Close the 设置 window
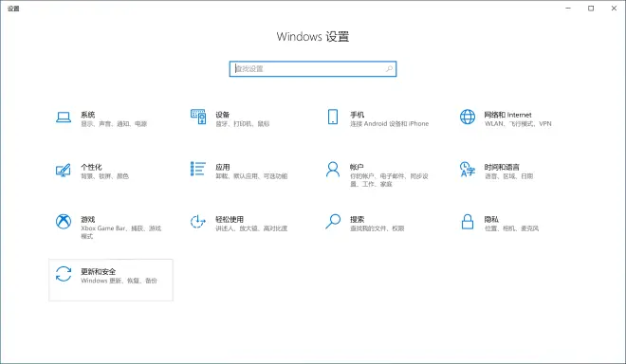The image size is (626, 364). (x=614, y=8)
